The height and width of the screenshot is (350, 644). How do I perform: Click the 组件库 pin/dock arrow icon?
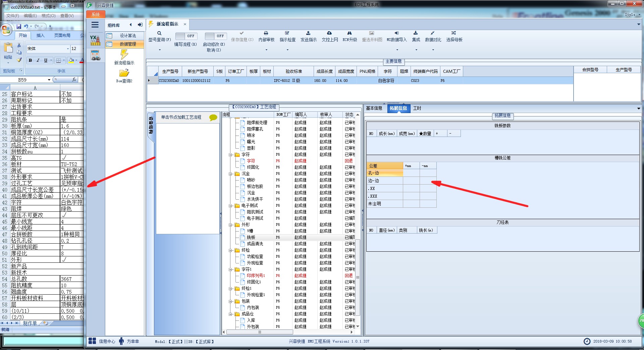pos(140,25)
